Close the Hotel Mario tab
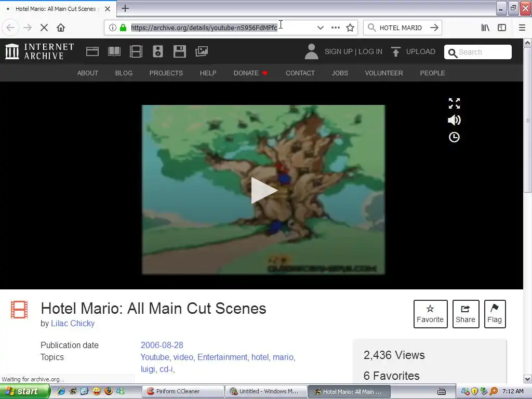Screen dimensions: 532x399 point(107,9)
